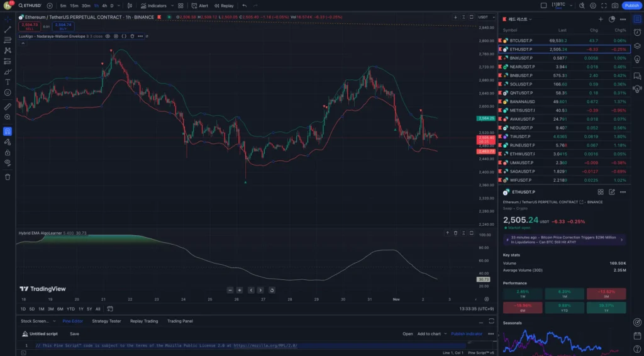
Task: Reset chart view circular arrow
Action: [x=272, y=290]
